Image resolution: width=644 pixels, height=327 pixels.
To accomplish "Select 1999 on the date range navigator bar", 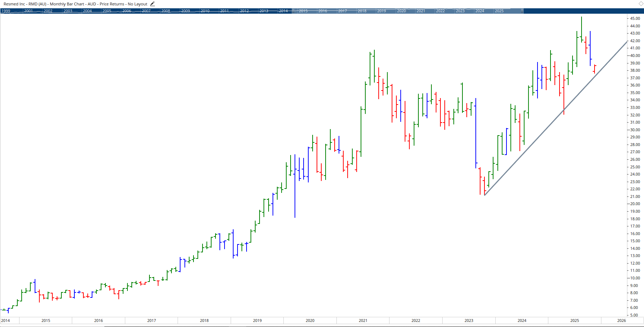I will 5,11.
